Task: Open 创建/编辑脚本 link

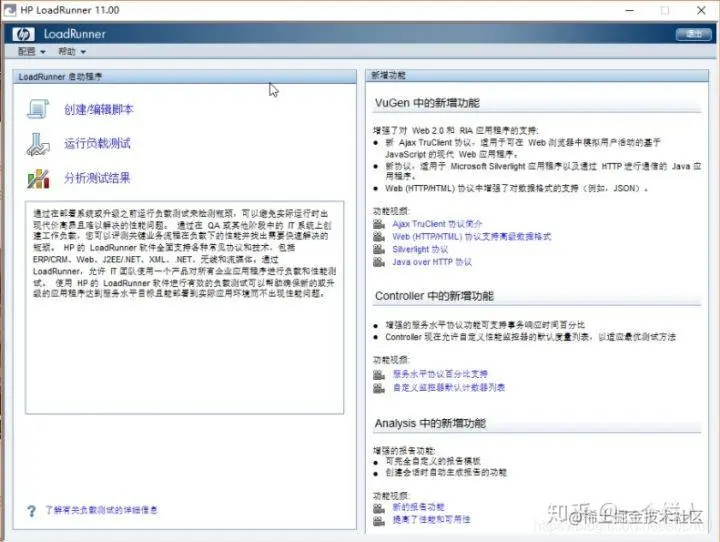Action: [99, 109]
